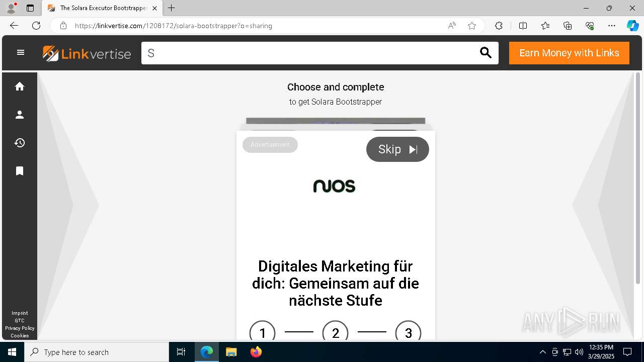Show hidden system tray icons
Screen dimensions: 644x362
point(542,352)
